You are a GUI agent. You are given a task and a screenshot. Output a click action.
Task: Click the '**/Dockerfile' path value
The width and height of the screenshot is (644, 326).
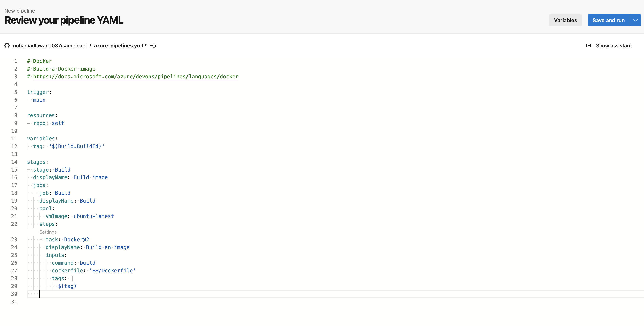point(112,270)
